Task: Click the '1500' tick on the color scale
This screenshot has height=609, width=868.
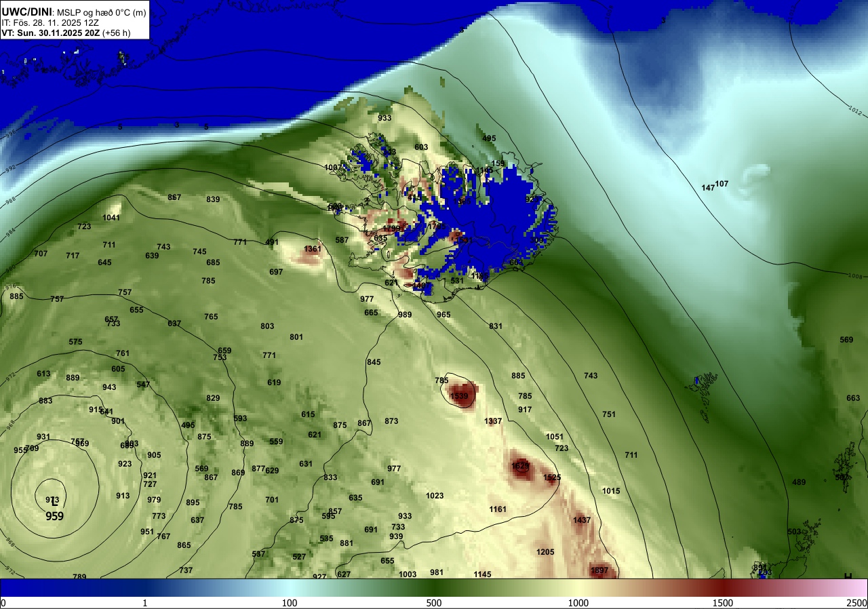Action: [723, 603]
